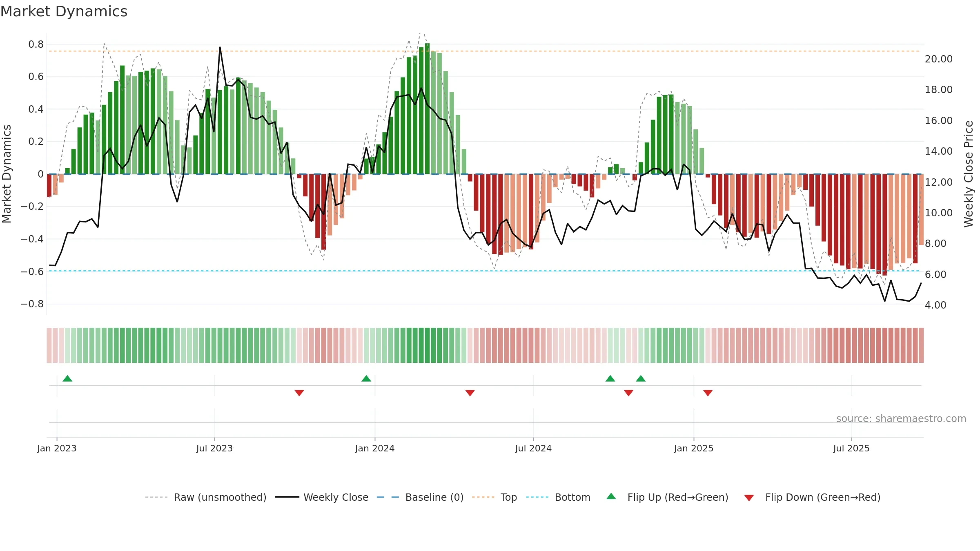Click the Jul 2024 x-axis label

[x=533, y=448]
